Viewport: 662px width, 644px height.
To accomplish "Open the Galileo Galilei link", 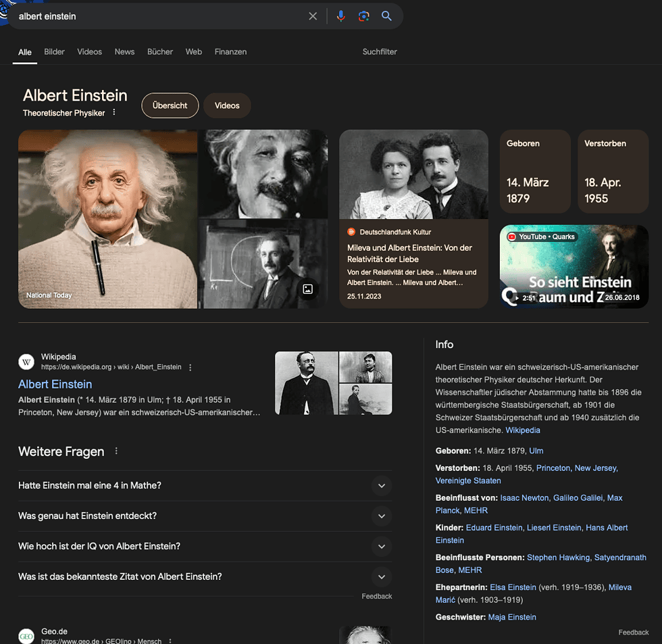I will pyautogui.click(x=578, y=498).
